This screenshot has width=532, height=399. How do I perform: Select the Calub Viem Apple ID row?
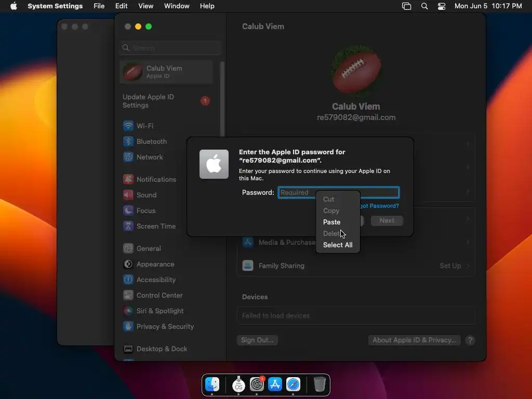166,72
